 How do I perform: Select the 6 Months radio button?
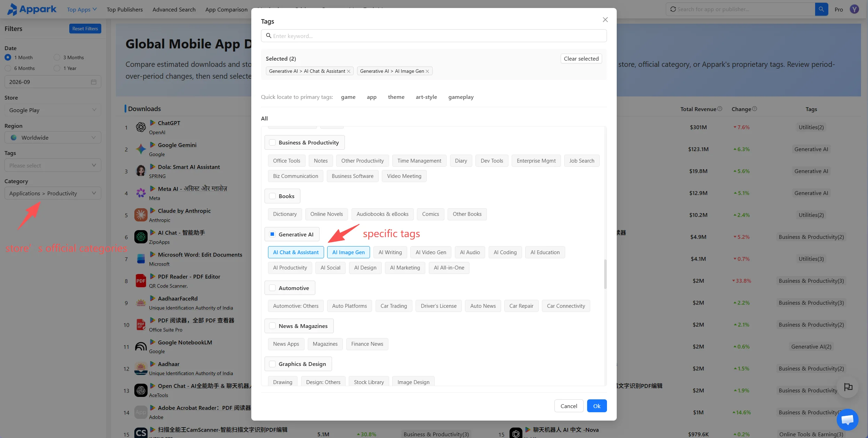tap(8, 68)
